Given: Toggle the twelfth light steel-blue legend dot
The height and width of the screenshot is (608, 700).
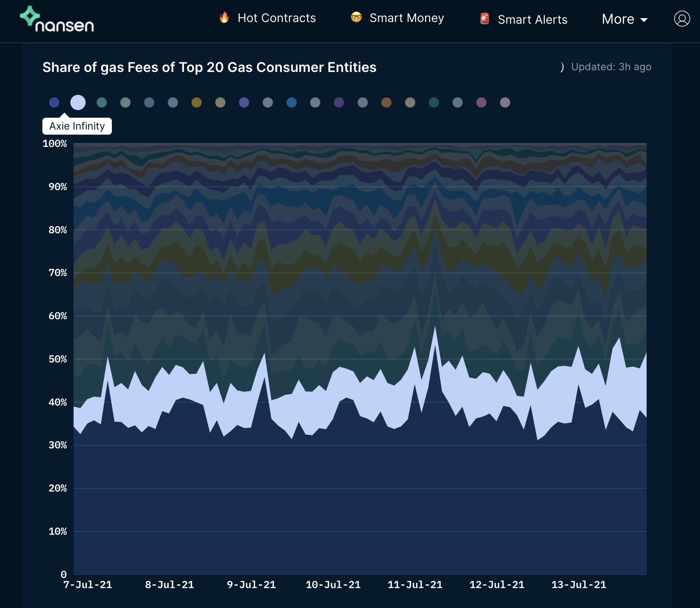Looking at the screenshot, I should [x=315, y=102].
